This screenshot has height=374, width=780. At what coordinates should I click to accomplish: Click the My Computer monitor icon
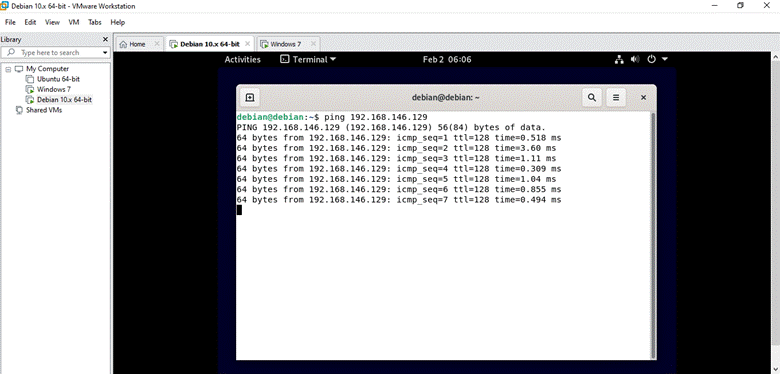(19, 69)
